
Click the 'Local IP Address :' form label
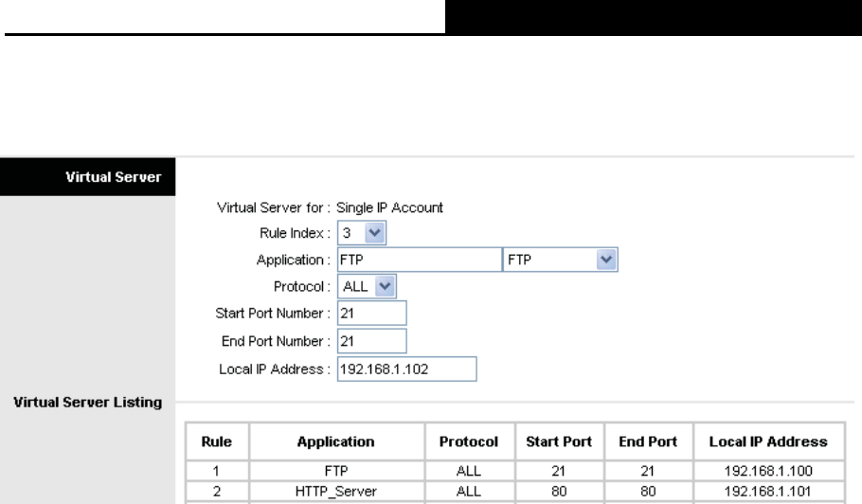[x=275, y=369]
